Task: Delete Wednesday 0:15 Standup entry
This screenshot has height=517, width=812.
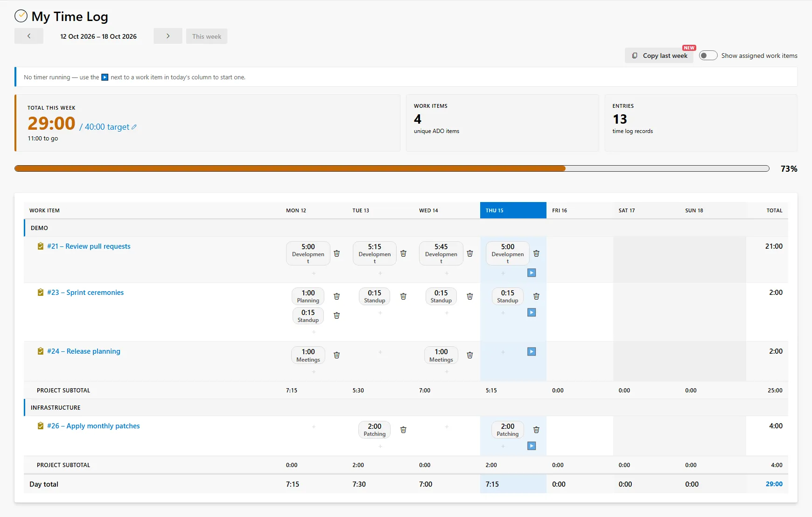Action: 470,296
